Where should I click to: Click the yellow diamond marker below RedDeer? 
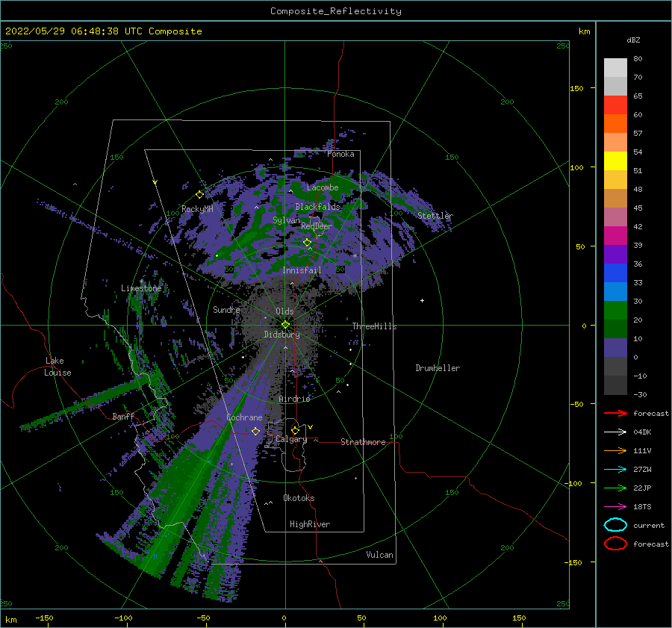(x=307, y=243)
